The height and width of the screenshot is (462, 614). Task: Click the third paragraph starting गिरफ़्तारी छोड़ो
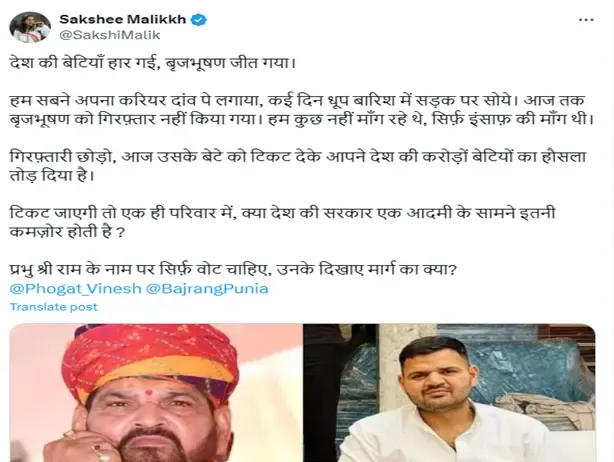point(298,166)
